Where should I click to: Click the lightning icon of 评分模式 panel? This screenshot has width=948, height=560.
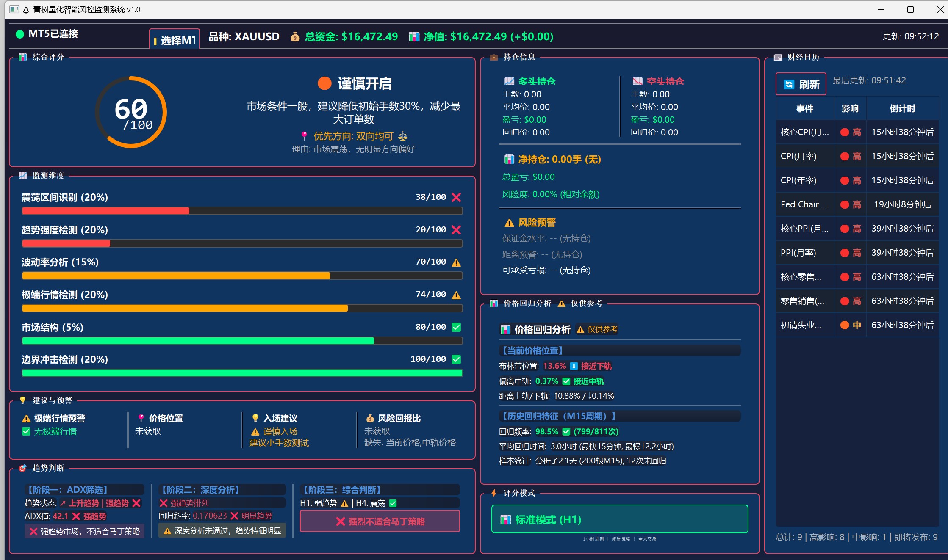pyautogui.click(x=493, y=493)
